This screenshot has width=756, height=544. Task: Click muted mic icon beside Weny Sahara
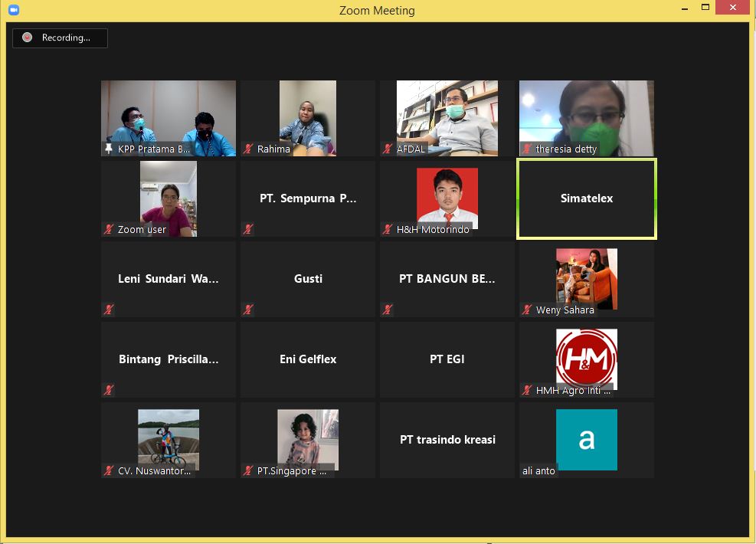(x=527, y=310)
